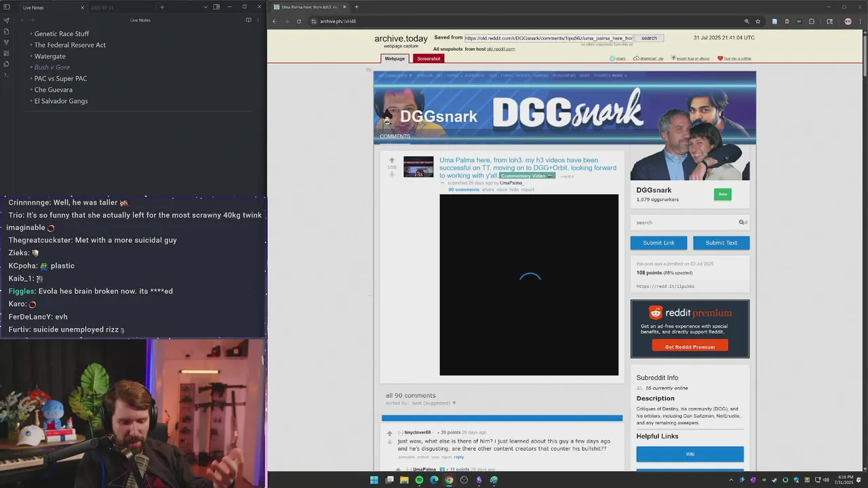Navigate back in Obsidian note history
This screenshot has height=488, width=868.
(22, 20)
